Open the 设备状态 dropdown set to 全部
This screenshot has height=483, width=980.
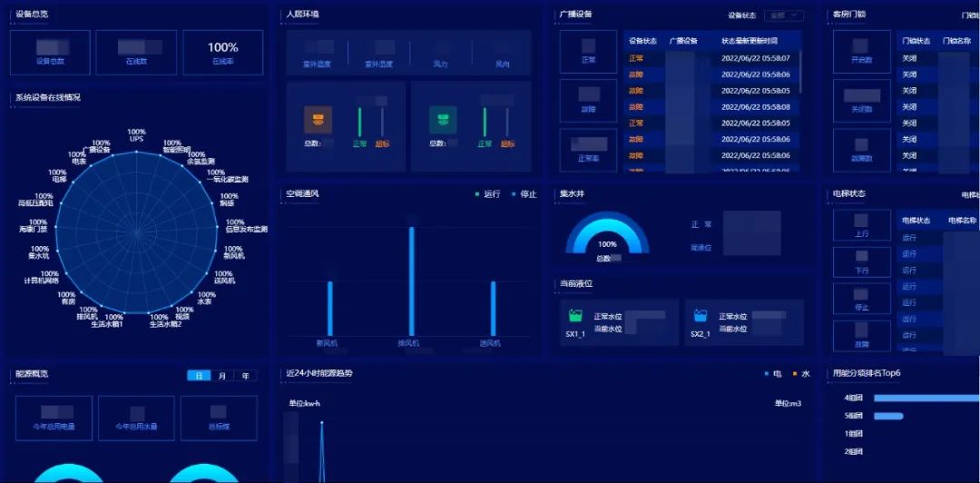click(785, 15)
